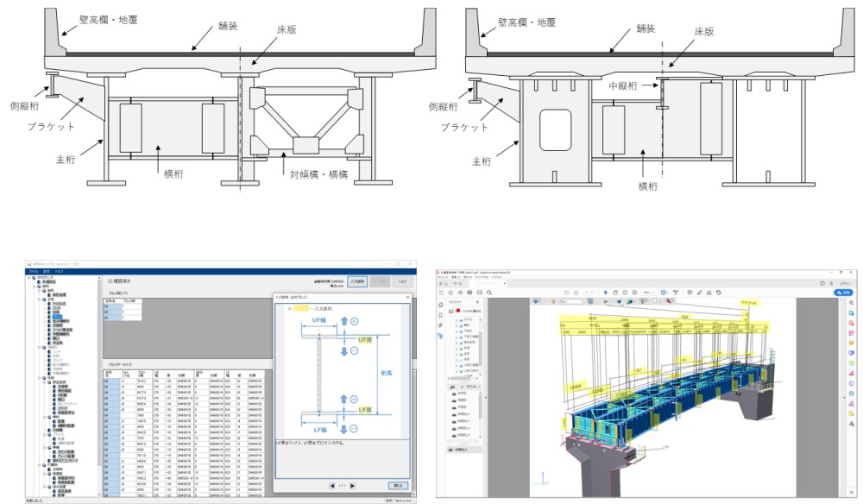Click the ヘルプ button at top right of input app
This screenshot has width=863, height=504.
click(x=403, y=281)
